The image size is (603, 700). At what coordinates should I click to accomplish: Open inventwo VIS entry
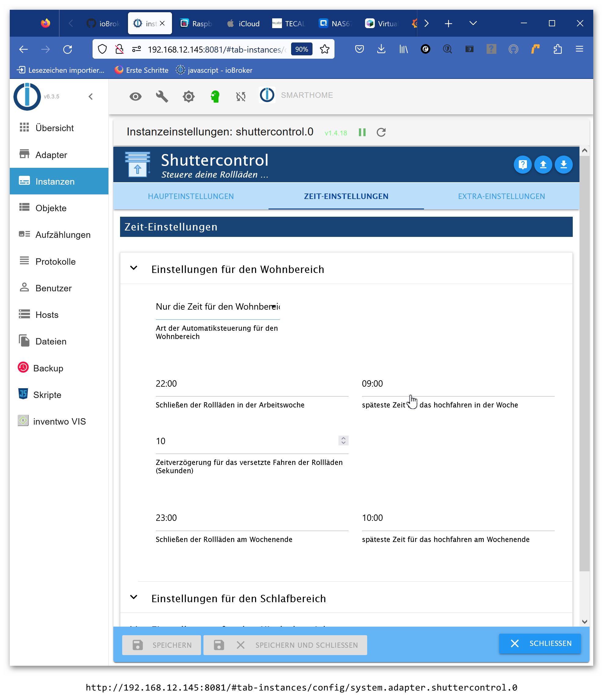pos(59,421)
